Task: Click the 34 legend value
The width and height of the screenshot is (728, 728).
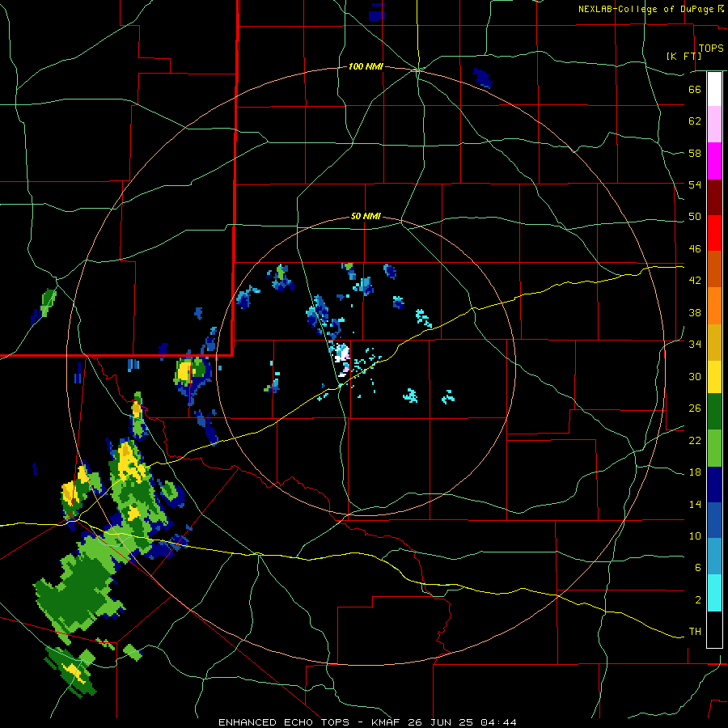Action: pyautogui.click(x=695, y=345)
